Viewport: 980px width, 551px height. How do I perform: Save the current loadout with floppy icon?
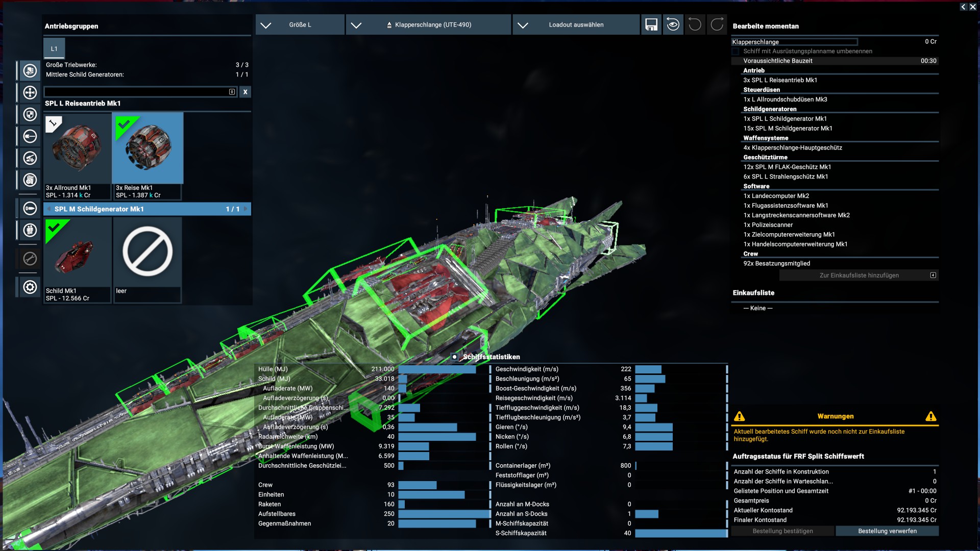651,24
